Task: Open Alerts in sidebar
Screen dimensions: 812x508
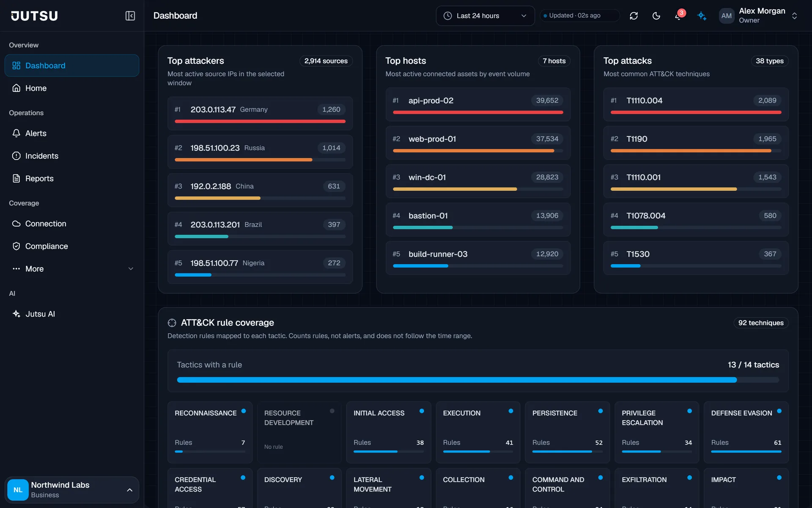Action: click(72, 133)
